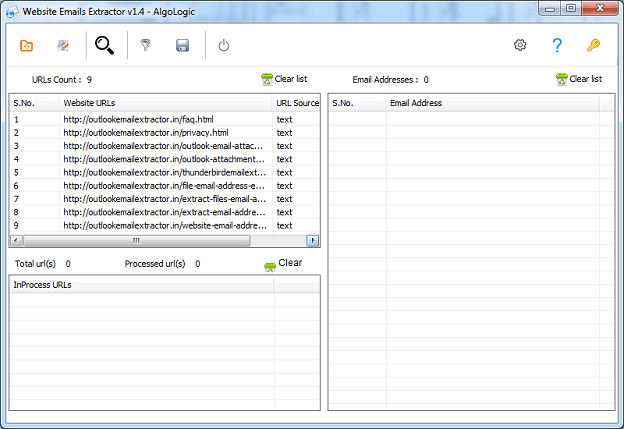Viewport: 624px width, 429px height.
Task: Click the horizontal scrollbar thumb of URLs list
Action: pos(136,240)
